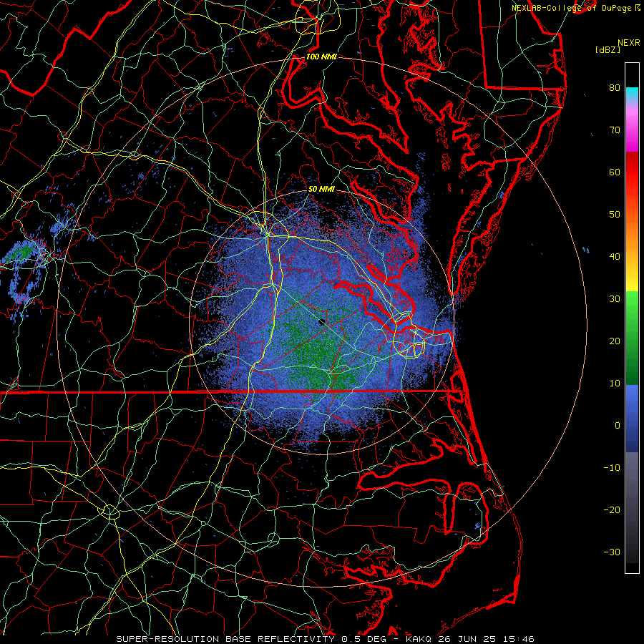Viewport: 644px width, 644px height.
Task: Click the -20 value on the dBZ scale
Action: click(x=612, y=510)
